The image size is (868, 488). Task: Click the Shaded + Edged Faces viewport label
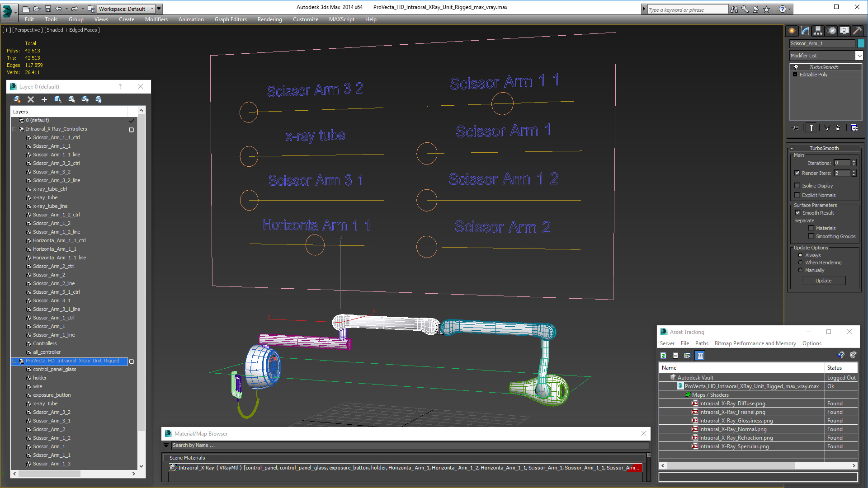pyautogui.click(x=72, y=30)
